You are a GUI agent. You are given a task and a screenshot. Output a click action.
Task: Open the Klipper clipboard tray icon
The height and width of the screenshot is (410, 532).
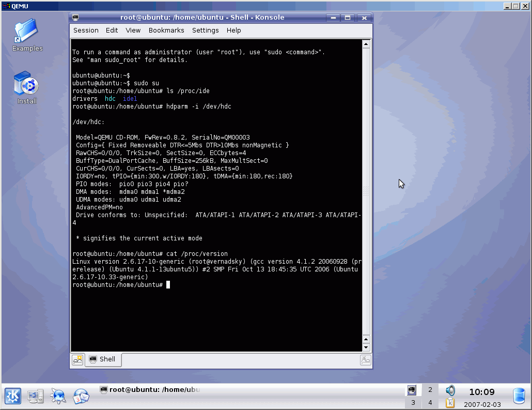coord(450,403)
